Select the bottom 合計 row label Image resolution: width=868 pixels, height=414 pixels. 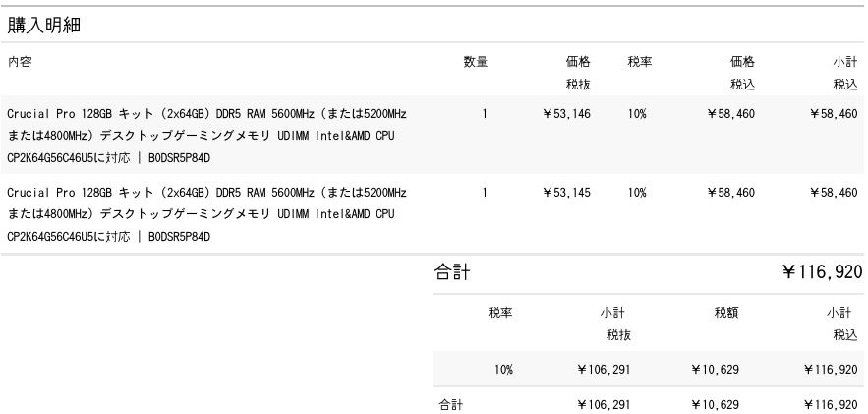(x=451, y=404)
